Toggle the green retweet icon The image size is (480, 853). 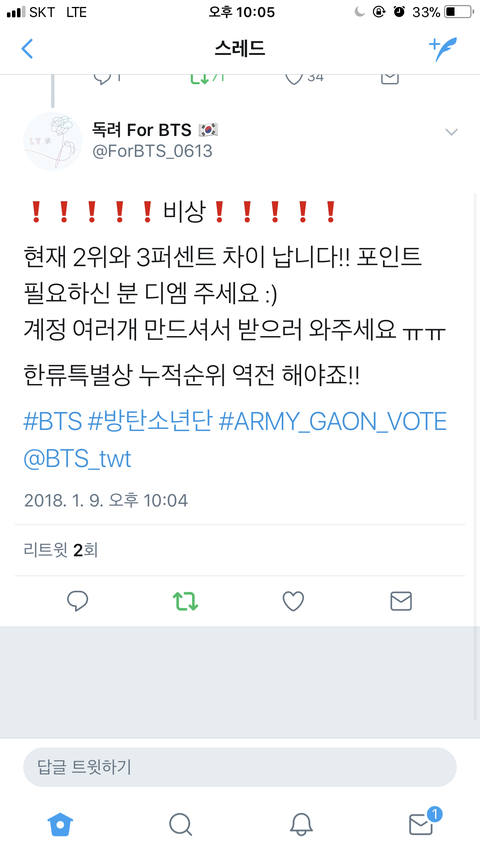point(185,601)
